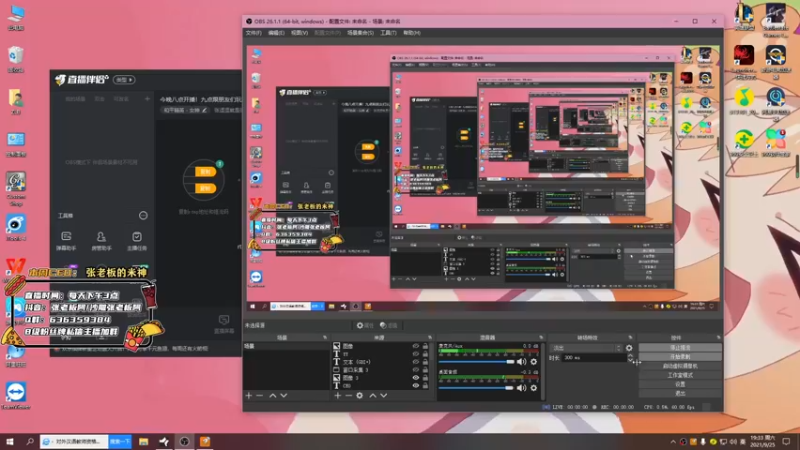The image size is (800, 450).
Task: Click the 停止推流 button
Action: pos(680,347)
